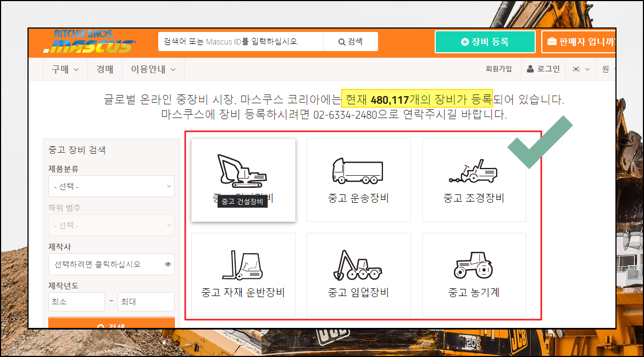Image resolution: width=644 pixels, height=357 pixels.
Task: Click the magnifier 검색 search button
Action: pyautogui.click(x=351, y=41)
